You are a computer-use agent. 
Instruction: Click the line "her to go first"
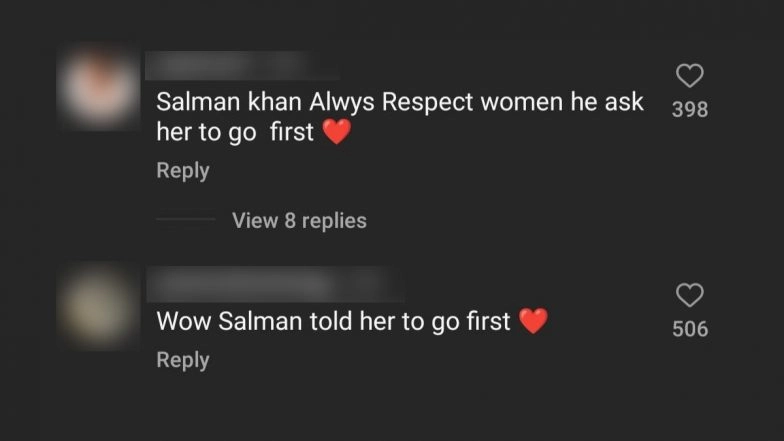coord(235,133)
